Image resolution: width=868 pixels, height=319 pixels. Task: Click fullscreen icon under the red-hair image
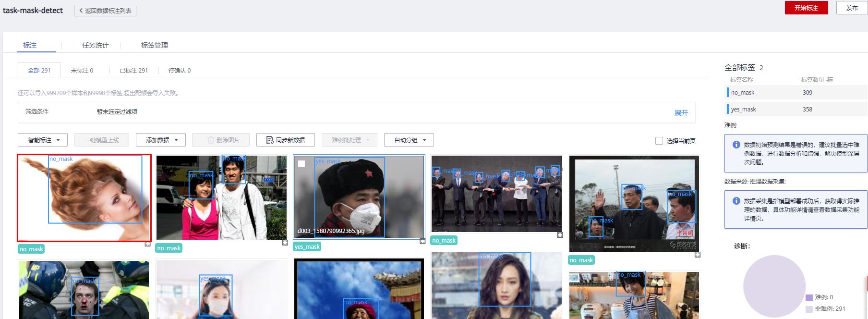click(148, 244)
